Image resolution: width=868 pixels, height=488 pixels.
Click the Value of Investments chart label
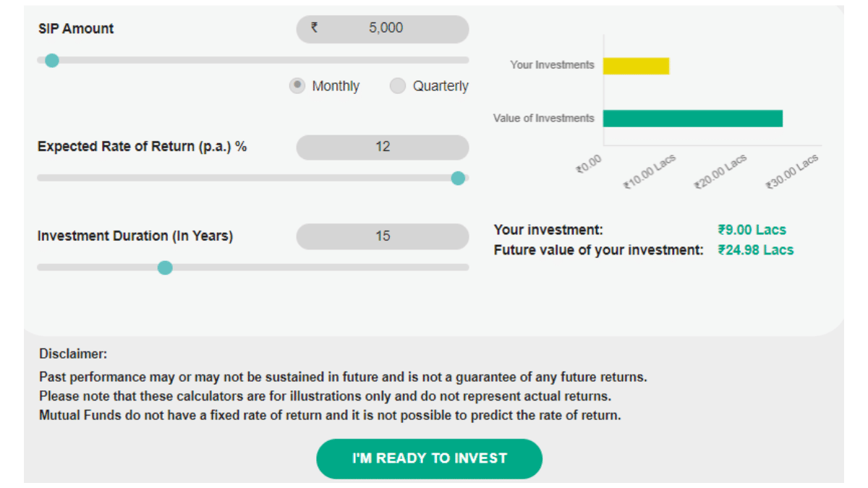543,119
